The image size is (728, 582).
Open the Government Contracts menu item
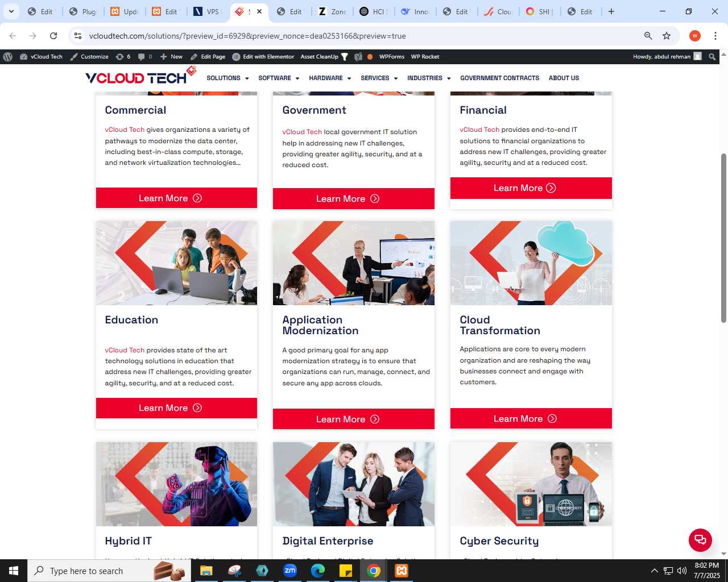click(x=499, y=78)
